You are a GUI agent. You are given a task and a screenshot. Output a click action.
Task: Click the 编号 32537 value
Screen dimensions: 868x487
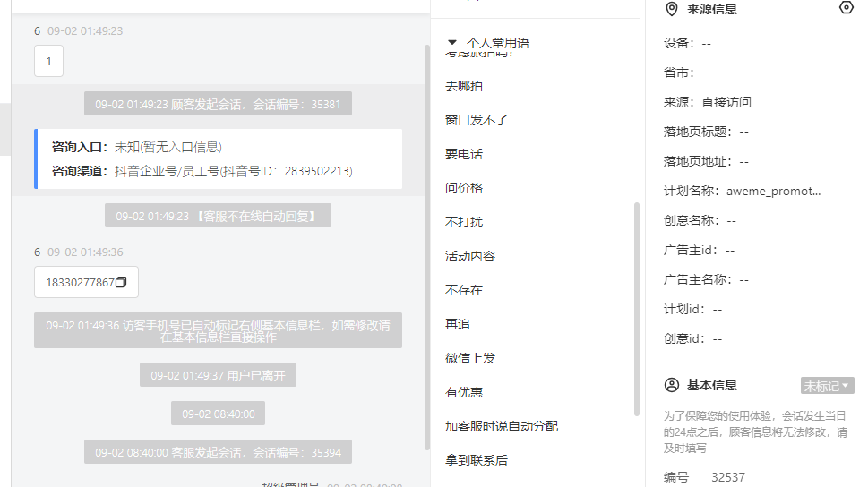coord(728,477)
